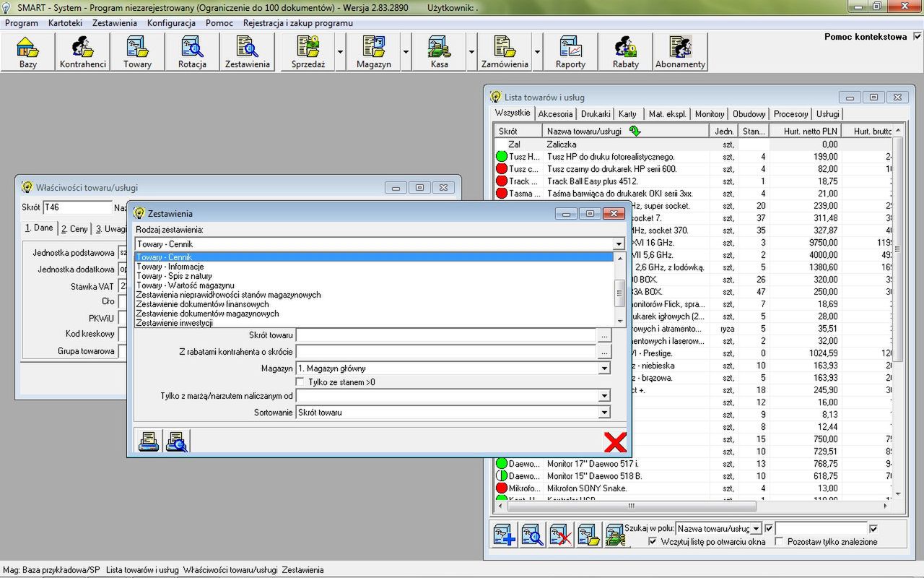Screen dimensions: 924x578
Task: Click the Zestawienia toolbar icon
Action: coord(248,52)
